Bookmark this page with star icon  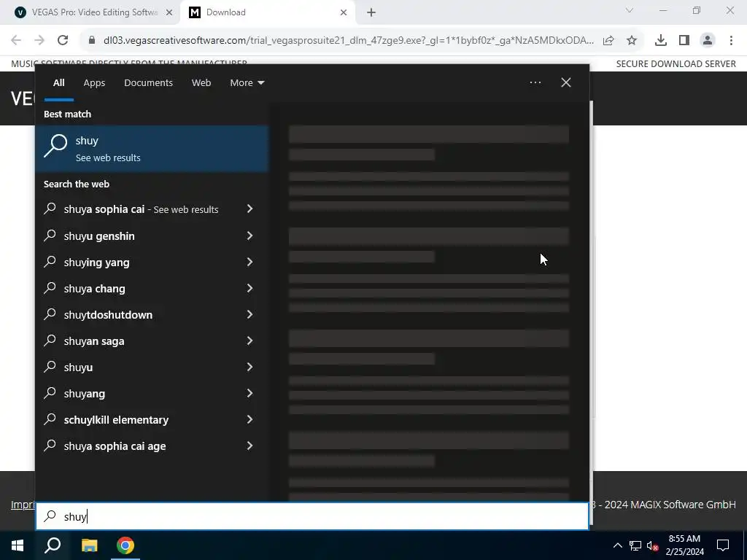coord(631,41)
